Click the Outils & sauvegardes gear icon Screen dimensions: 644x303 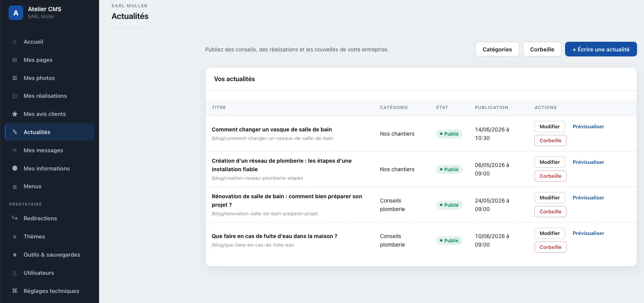click(x=15, y=255)
